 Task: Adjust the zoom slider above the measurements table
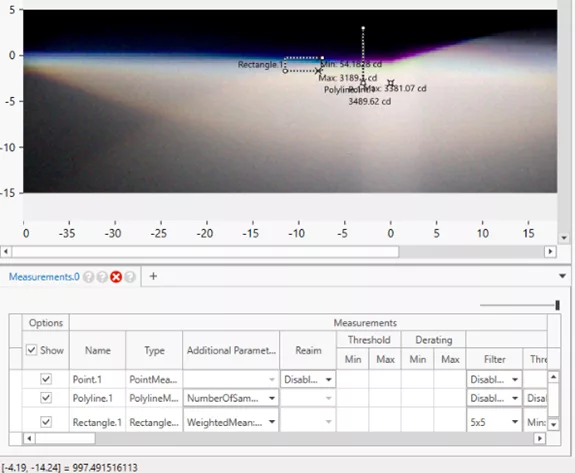(557, 305)
